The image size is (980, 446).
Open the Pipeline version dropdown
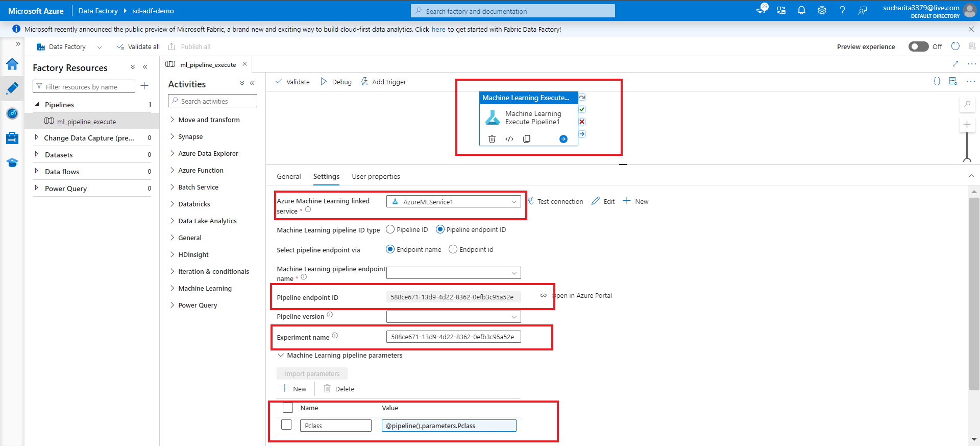(454, 317)
